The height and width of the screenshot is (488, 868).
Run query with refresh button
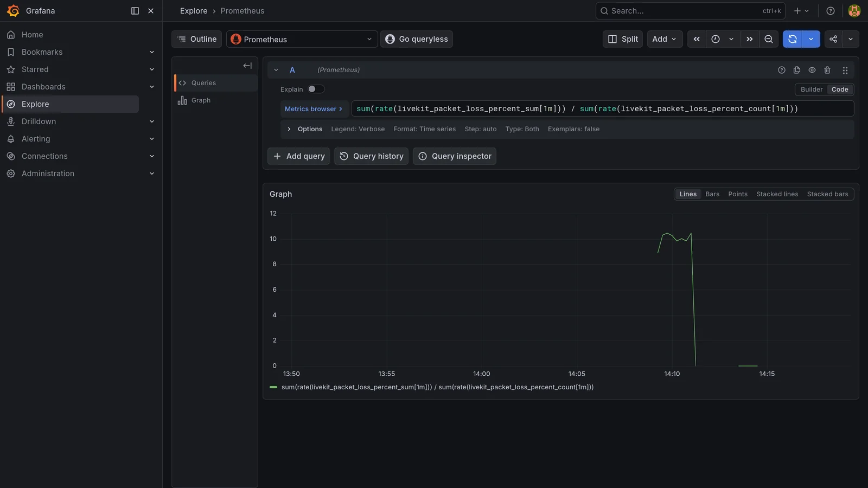pos(793,39)
